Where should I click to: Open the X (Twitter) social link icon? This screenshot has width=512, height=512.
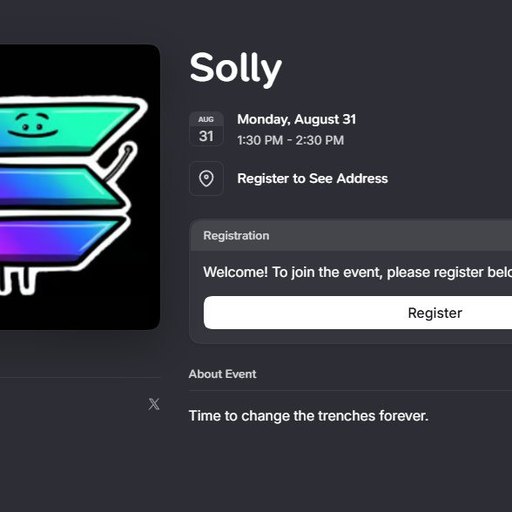tap(154, 404)
